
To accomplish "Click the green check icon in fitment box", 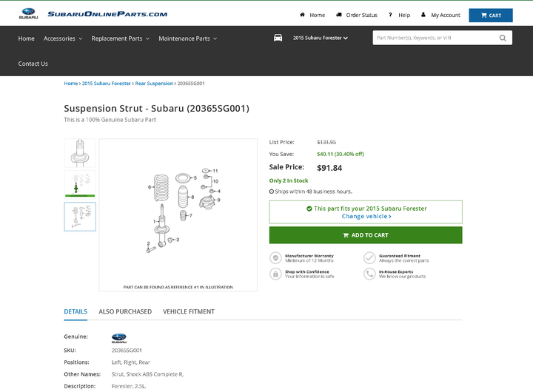I will coord(309,209).
